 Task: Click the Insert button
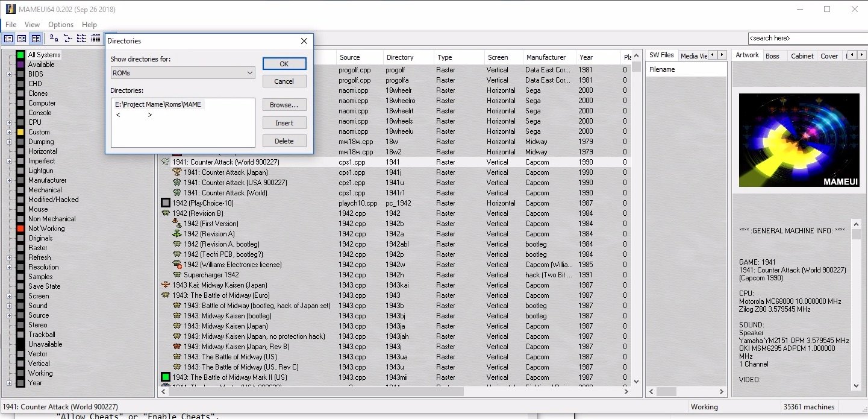[x=284, y=123]
